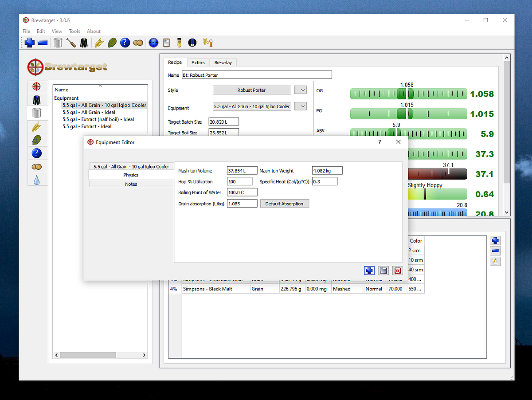
Task: Click the Specific Heat field
Action: point(325,181)
